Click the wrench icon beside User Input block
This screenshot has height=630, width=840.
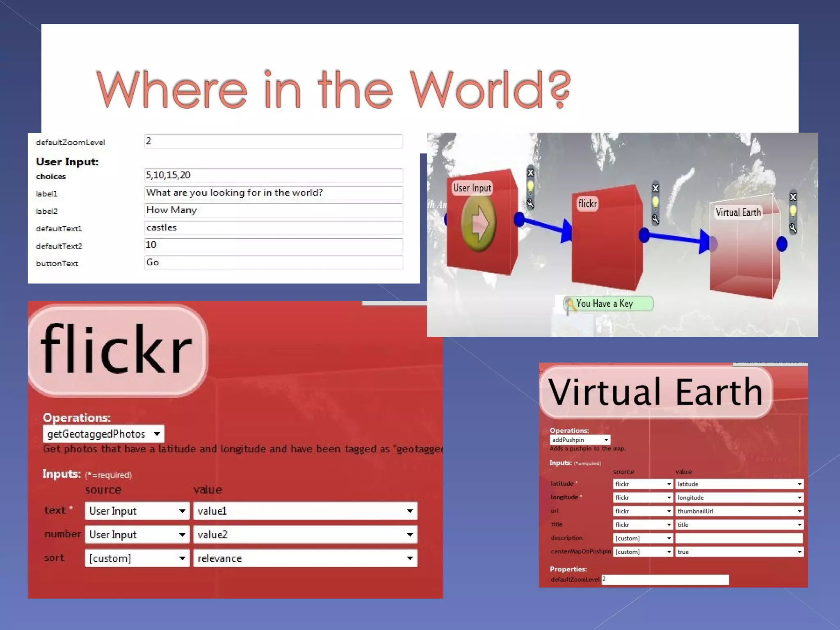530,203
